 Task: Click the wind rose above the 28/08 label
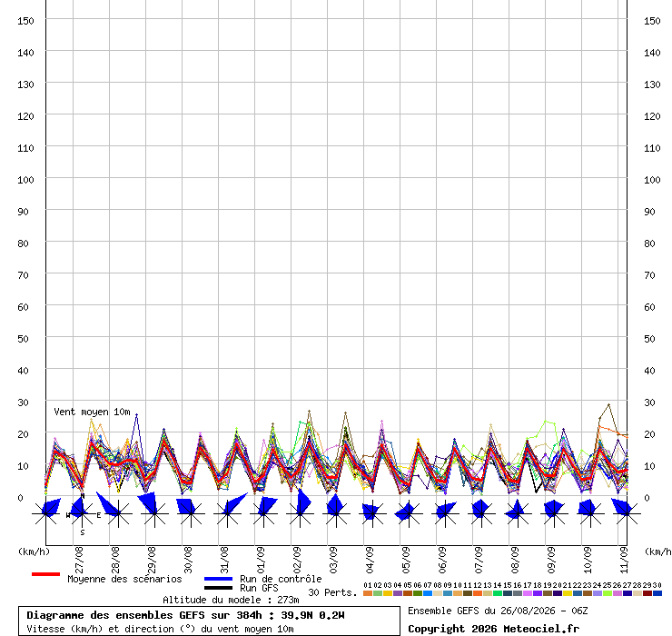tap(118, 513)
